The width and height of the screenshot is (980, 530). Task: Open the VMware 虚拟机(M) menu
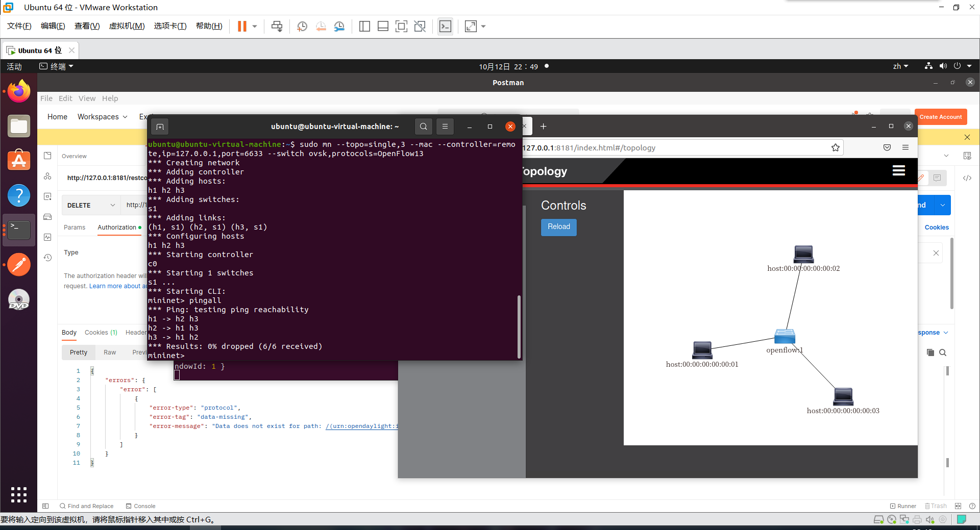(x=127, y=26)
